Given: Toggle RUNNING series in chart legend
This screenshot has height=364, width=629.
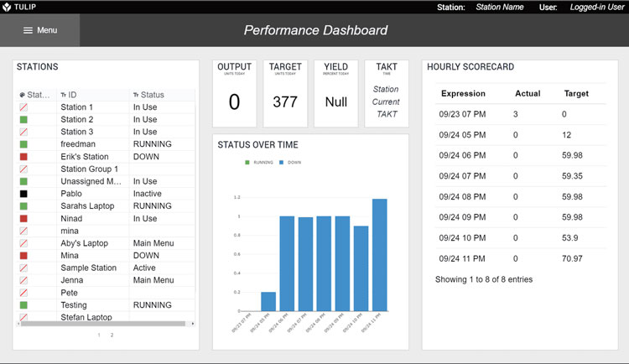Looking at the screenshot, I should [259, 163].
